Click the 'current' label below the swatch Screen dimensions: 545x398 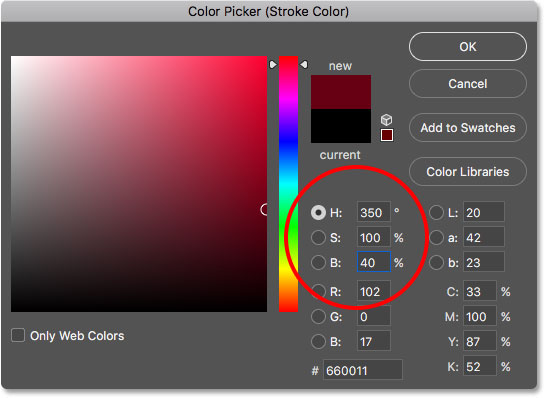(340, 155)
